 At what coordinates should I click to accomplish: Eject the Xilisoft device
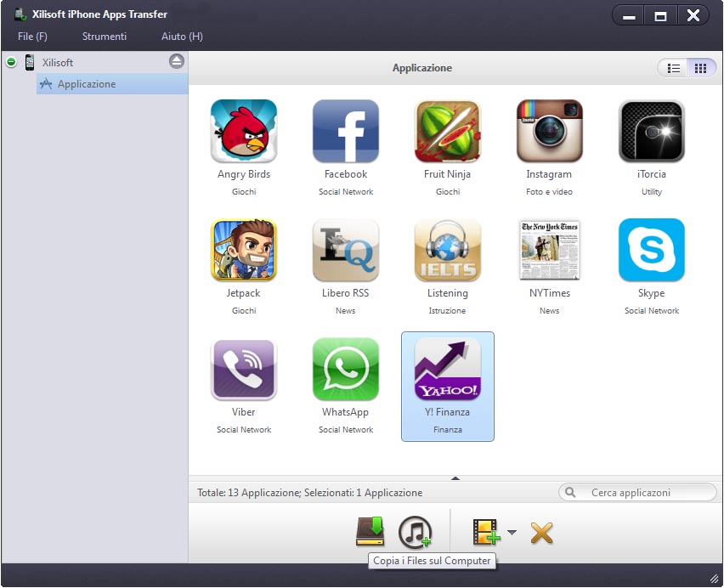pos(176,61)
